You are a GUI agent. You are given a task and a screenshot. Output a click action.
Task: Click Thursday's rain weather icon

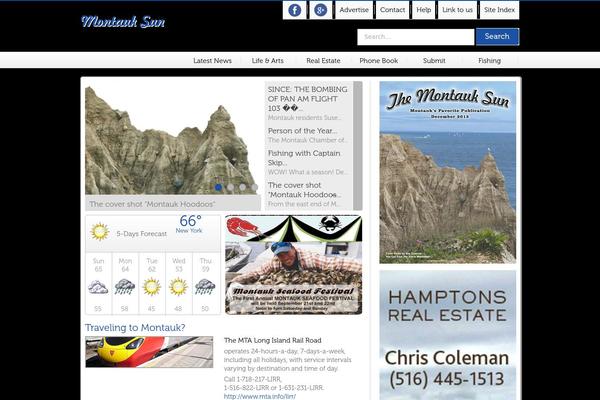[x=205, y=287]
